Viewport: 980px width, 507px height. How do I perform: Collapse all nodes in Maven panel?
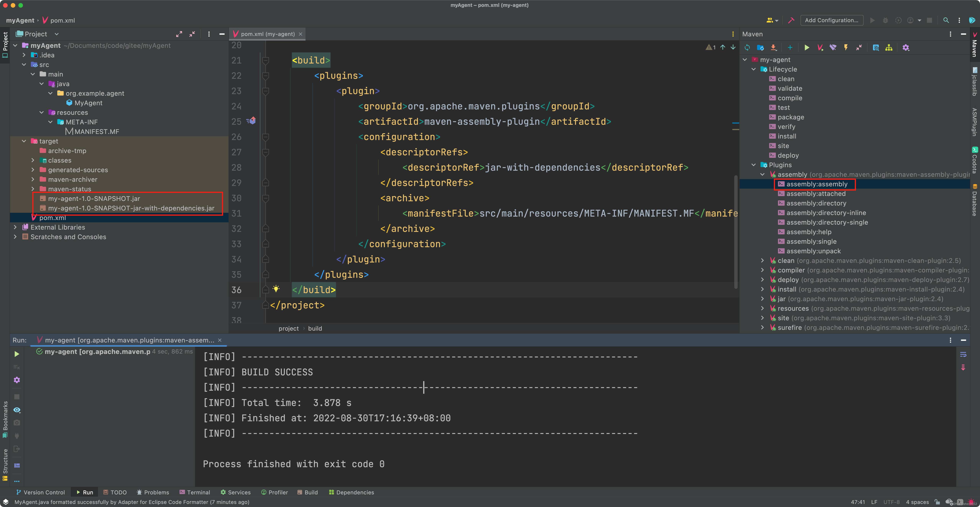coord(859,47)
